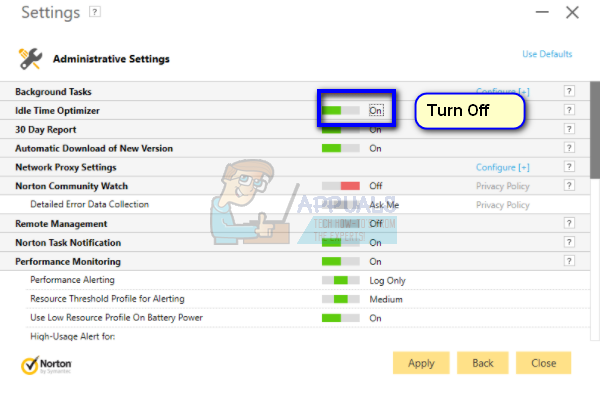The image size is (607, 403).
Task: Open help for Remote Management row
Action: click(x=569, y=223)
